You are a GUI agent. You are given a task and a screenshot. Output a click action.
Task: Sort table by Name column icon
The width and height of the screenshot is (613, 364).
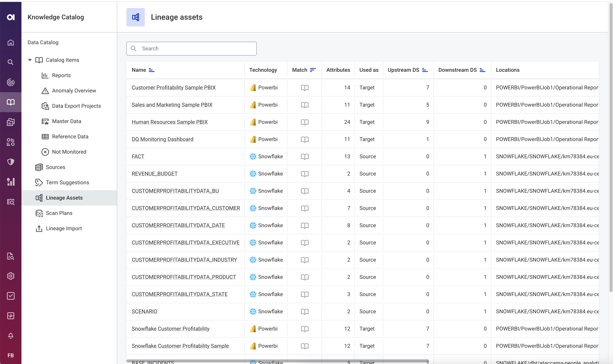click(152, 70)
